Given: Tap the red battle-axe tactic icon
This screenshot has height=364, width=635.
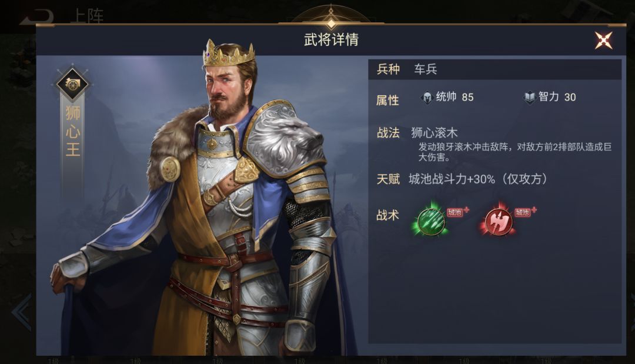Looking at the screenshot, I should tap(499, 222).
